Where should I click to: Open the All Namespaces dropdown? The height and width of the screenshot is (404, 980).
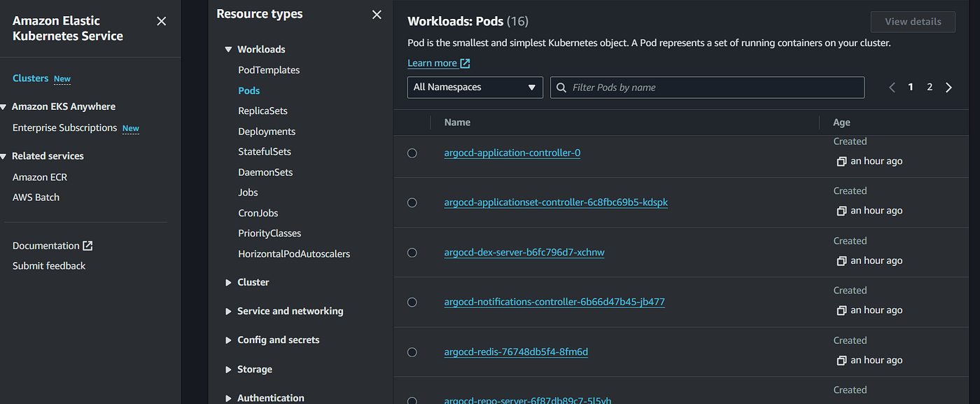click(x=475, y=88)
